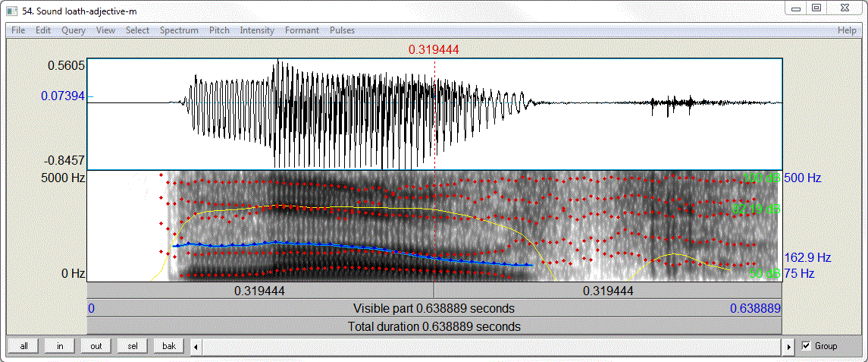Click the 'bak' button
The image size is (868, 362).
169,346
